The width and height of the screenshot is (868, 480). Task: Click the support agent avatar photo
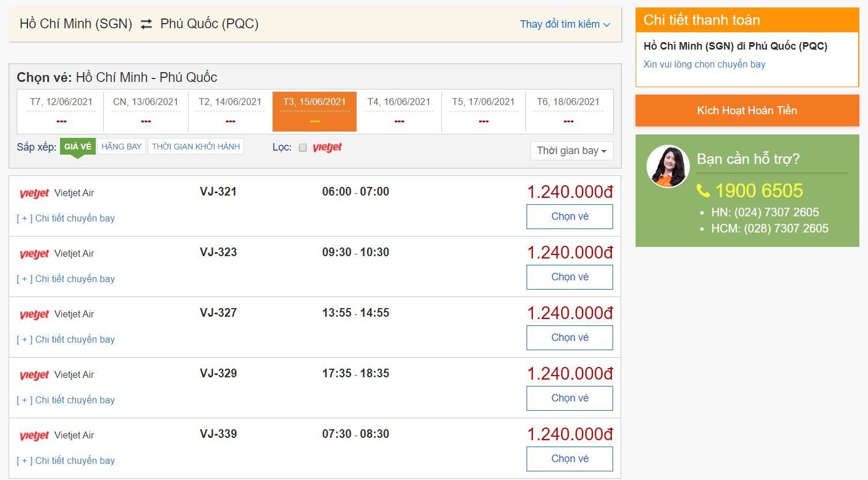668,166
